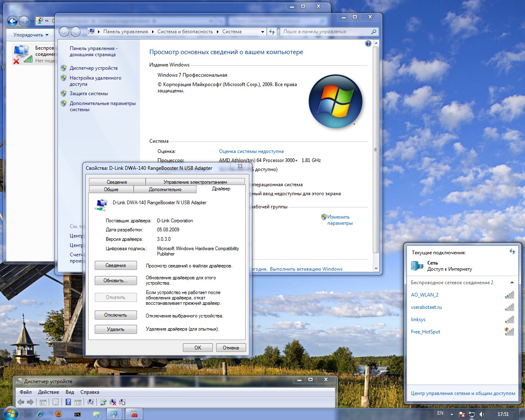Refresh the wireless network list
The image size is (525, 420).
point(512,251)
